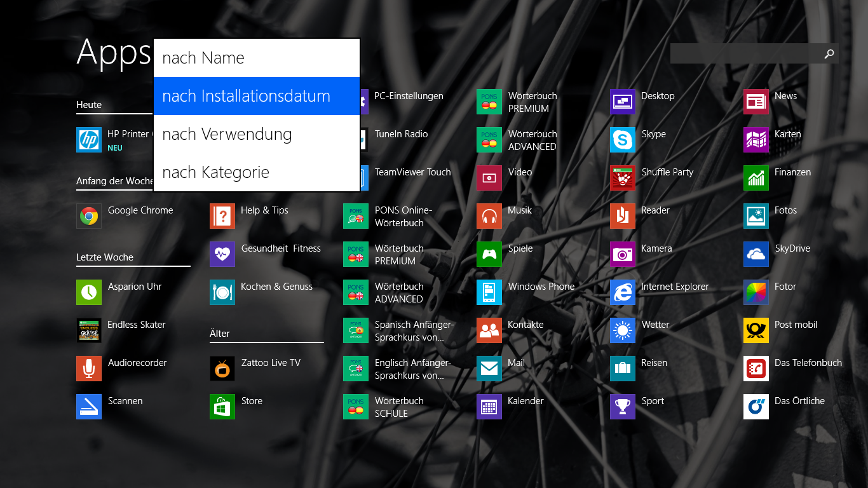Open the Wetter sun icon

pyautogui.click(x=623, y=330)
